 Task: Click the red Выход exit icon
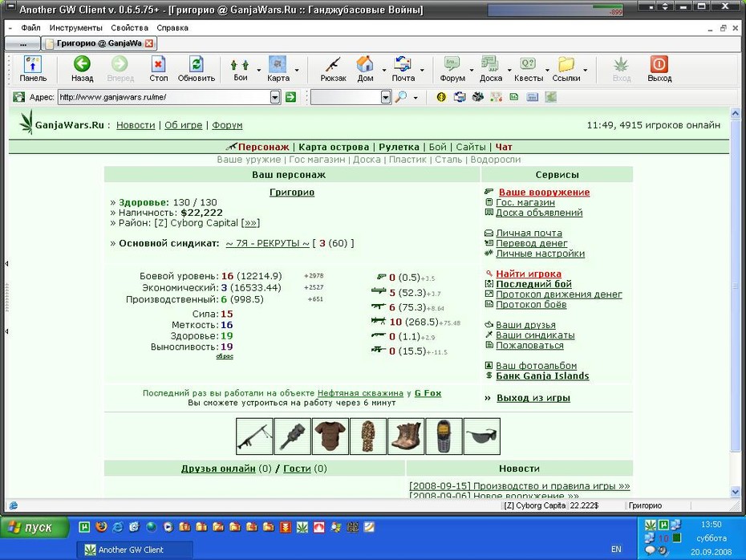point(659,68)
